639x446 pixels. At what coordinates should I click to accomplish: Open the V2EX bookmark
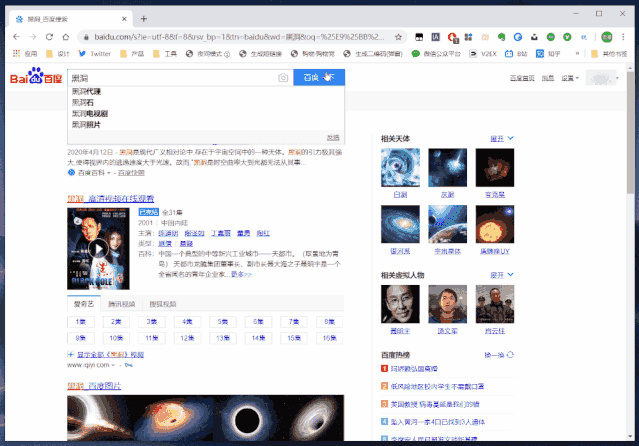pyautogui.click(x=483, y=53)
